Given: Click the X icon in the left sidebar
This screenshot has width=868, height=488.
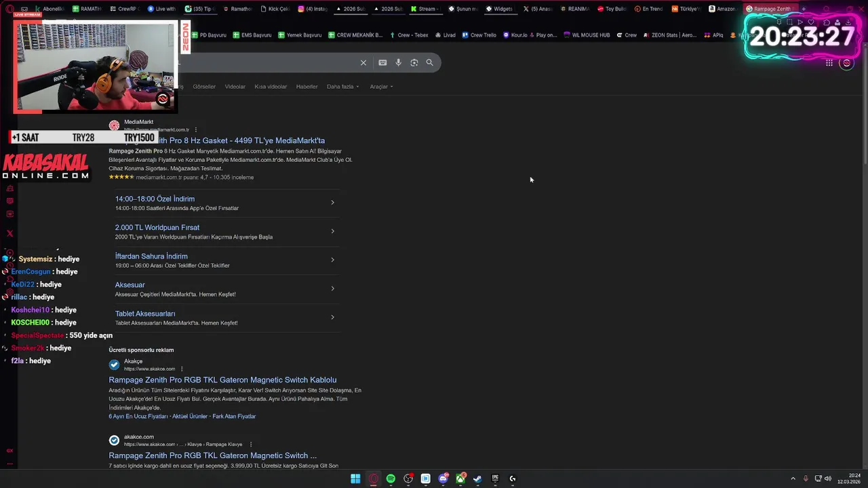Looking at the screenshot, I should (x=9, y=233).
